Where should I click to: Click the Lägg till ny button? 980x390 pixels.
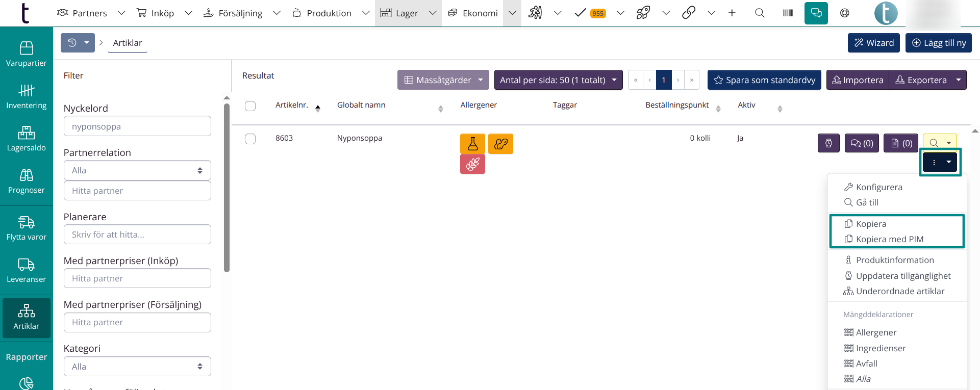click(939, 43)
